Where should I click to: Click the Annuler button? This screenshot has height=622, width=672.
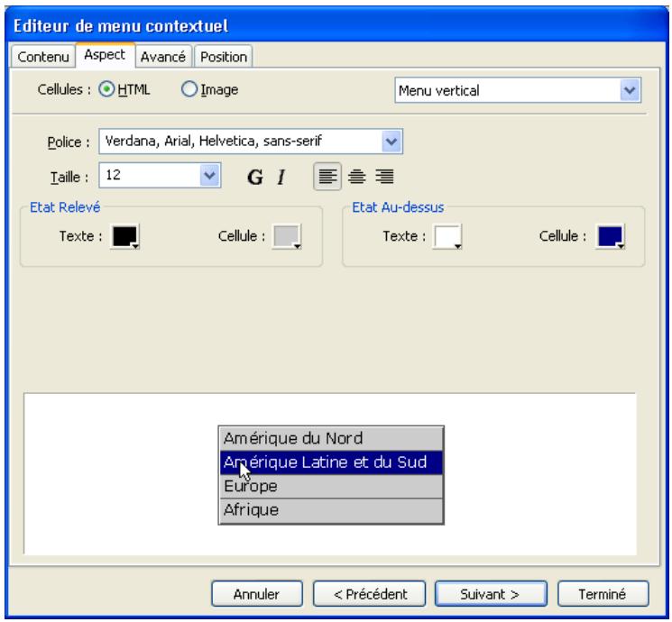(x=257, y=594)
